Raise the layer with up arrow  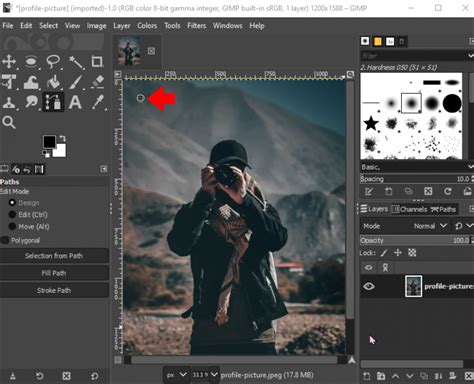(x=395, y=376)
